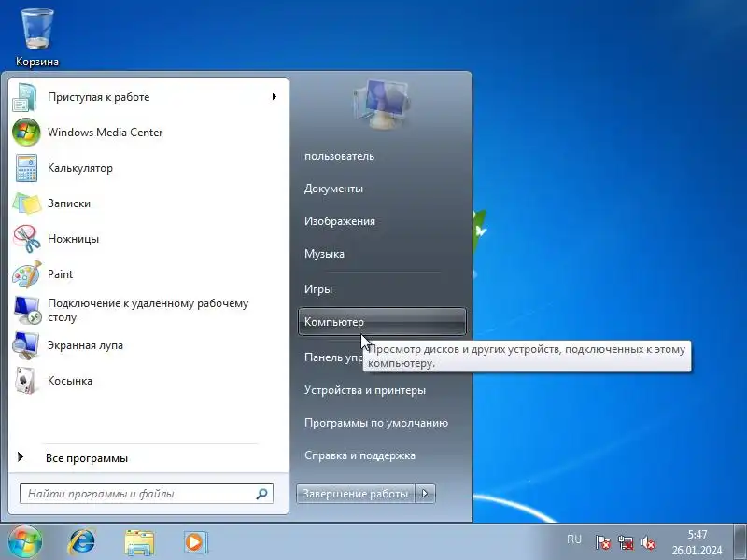Screen dimensions: 747x560
Task: Click the Paint label
Action: (x=60, y=274)
